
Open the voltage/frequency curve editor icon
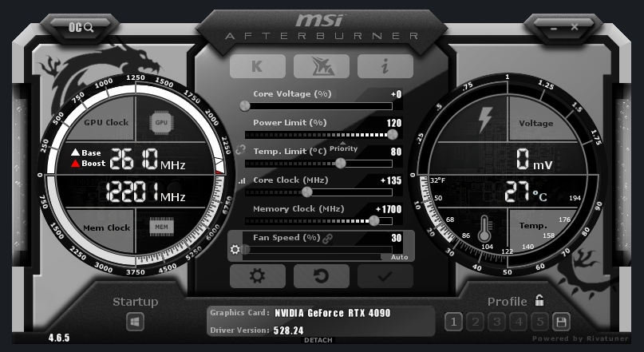pyautogui.click(x=243, y=181)
